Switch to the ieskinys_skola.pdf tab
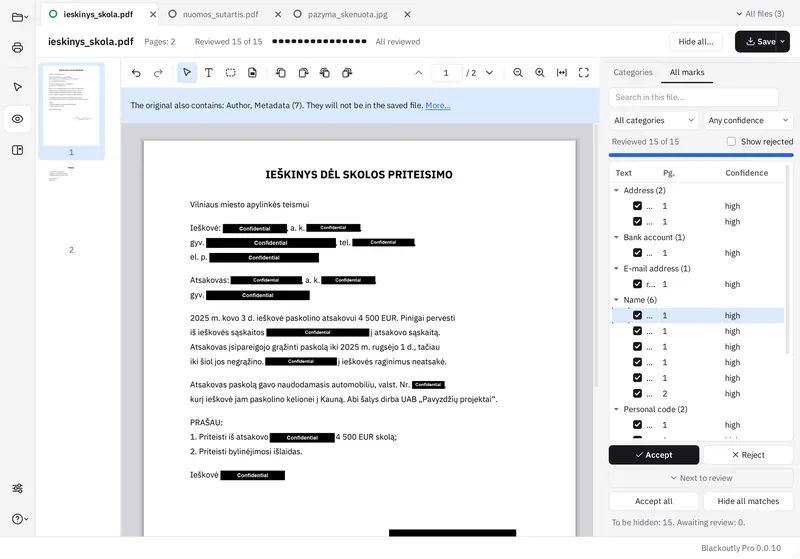Image resolution: width=800 pixels, height=559 pixels. (98, 14)
